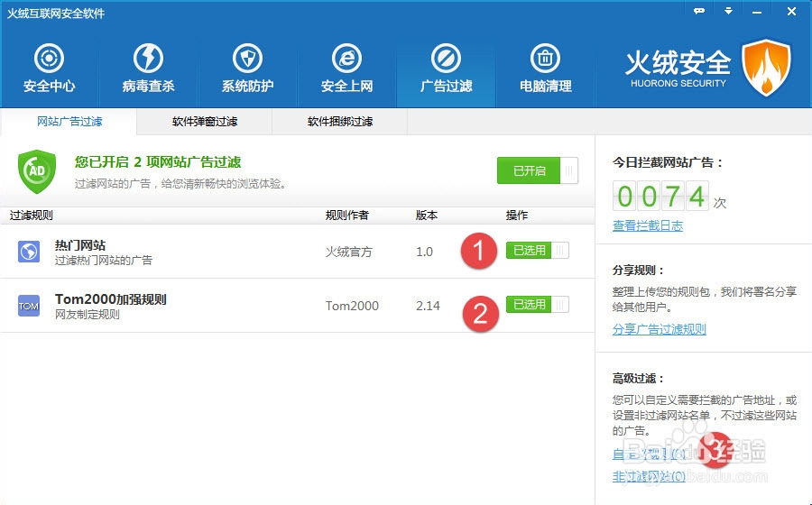812x505 pixels.
Task: Toggle the 已开启 website ad filter switch
Action: [538, 170]
